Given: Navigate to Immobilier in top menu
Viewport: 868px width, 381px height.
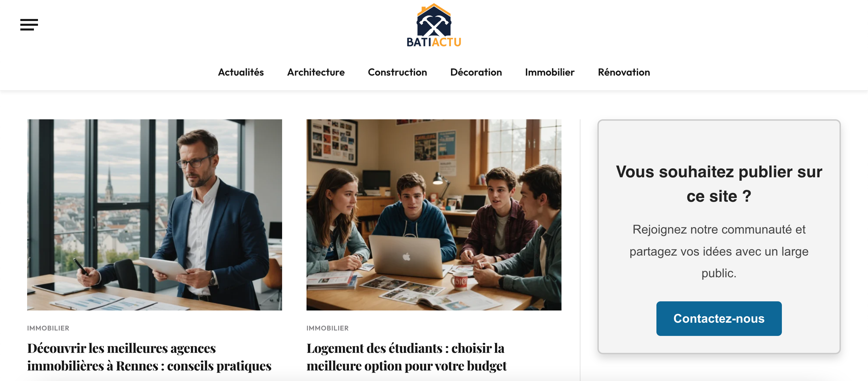Looking at the screenshot, I should coord(550,72).
